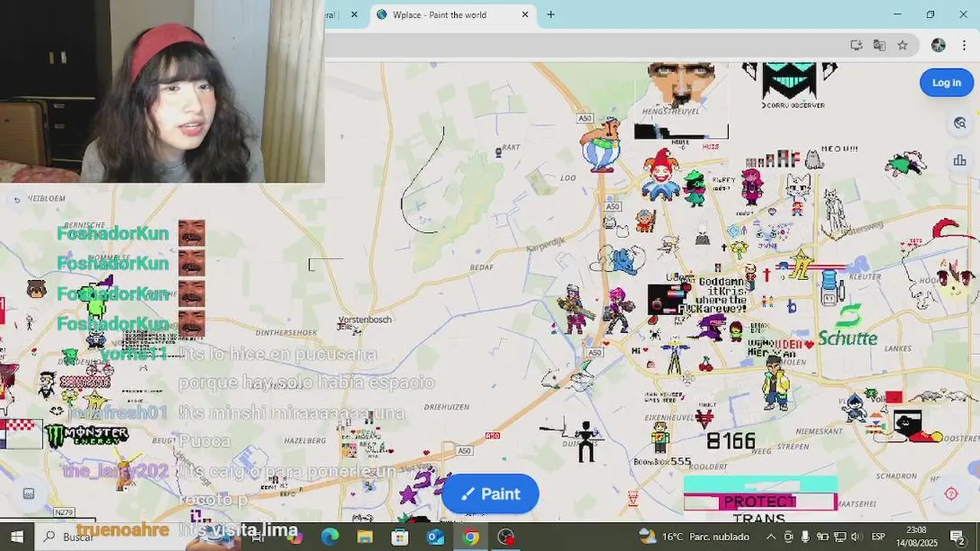Click the PROTECT TRANS pink banner

pyautogui.click(x=760, y=502)
